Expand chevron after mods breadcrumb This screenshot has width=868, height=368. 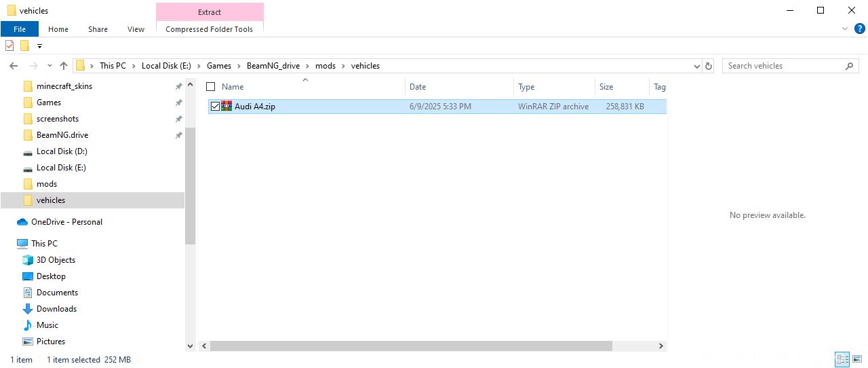(343, 66)
